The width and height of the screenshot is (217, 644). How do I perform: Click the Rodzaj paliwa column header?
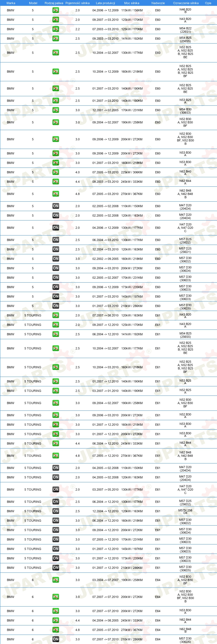[54, 3]
